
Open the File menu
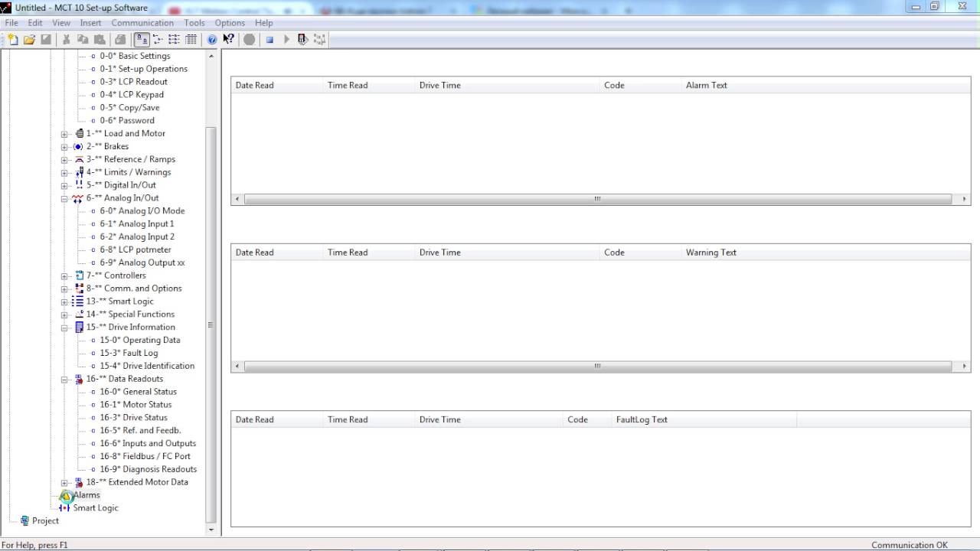point(11,23)
